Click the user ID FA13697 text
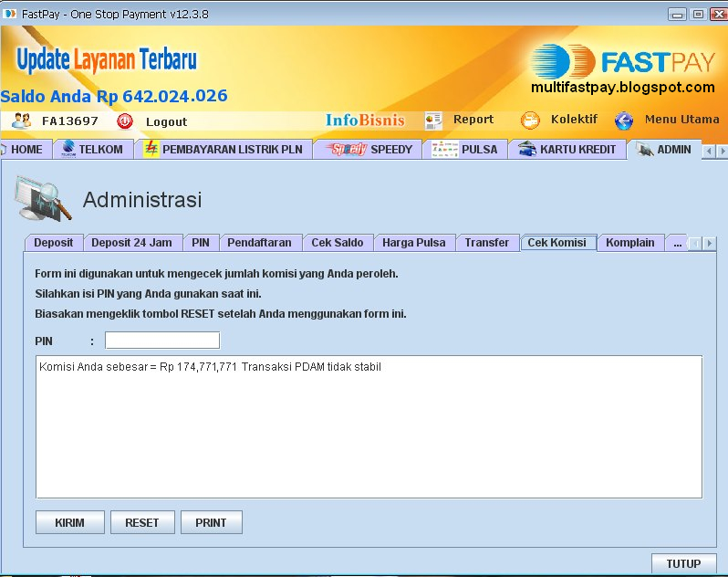Screen dimensions: 728x577 [70, 121]
